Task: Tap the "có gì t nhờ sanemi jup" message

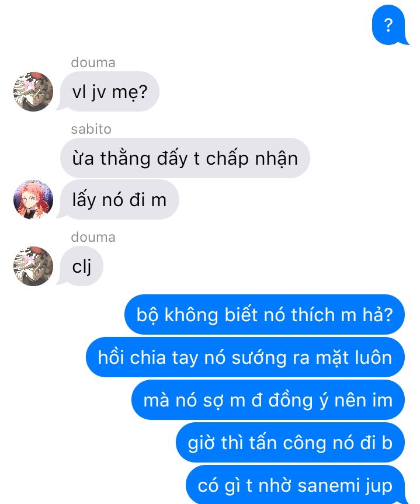Action: tap(295, 485)
